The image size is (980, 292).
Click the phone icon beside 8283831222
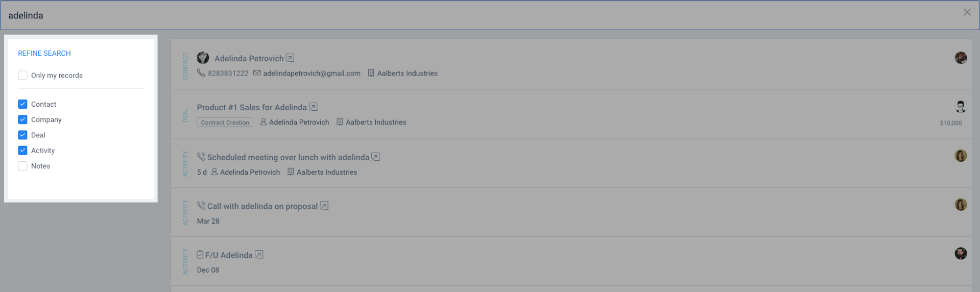[x=201, y=73]
